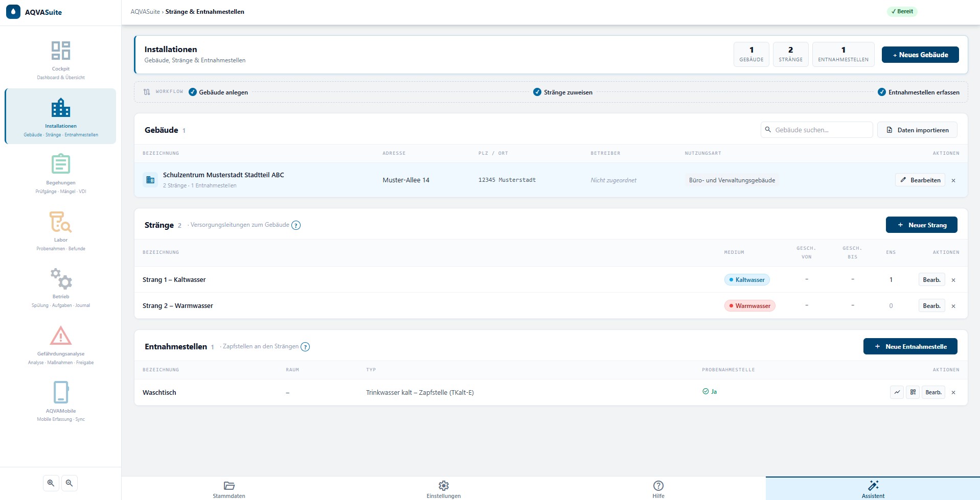Click the Nutzungsart column header
Viewport: 980px width, 500px height.
pyautogui.click(x=703, y=153)
